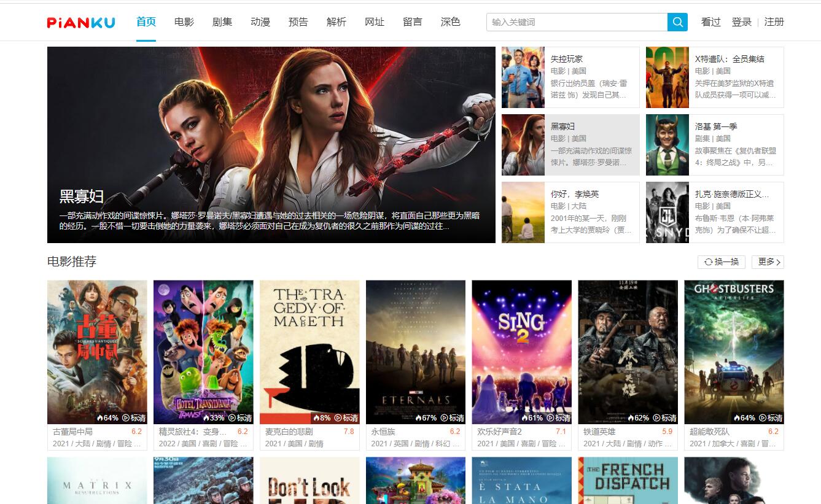The height and width of the screenshot is (504, 821).
Task: Click the 精灵旅社4 title link
Action: [x=193, y=432]
